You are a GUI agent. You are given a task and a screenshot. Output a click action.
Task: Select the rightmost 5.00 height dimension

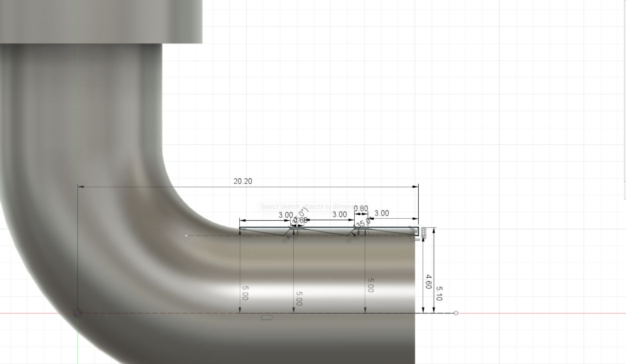[370, 286]
